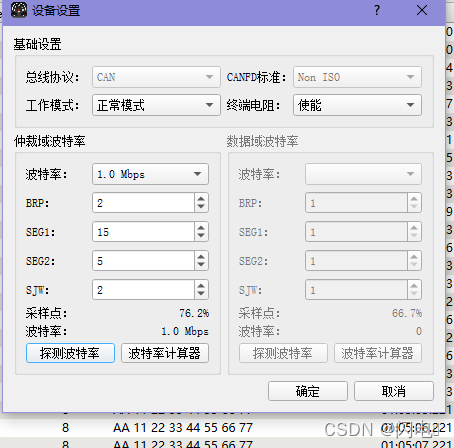This screenshot has height=448, width=454.
Task: Close the 设备设置 dialog
Action: (x=422, y=10)
